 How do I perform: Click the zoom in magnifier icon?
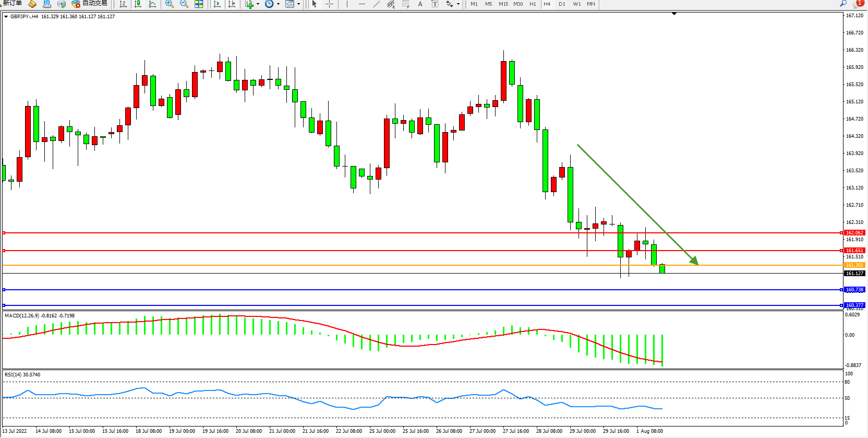170,4
